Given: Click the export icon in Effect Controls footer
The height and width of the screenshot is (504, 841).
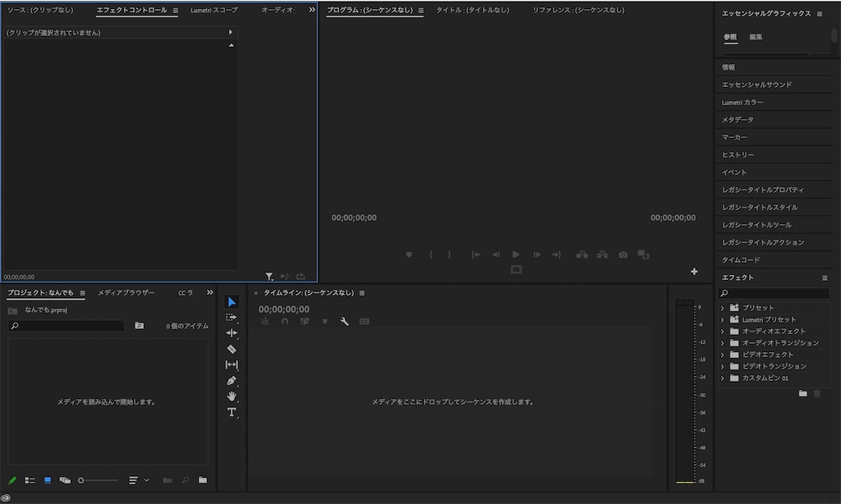Looking at the screenshot, I should tap(301, 276).
